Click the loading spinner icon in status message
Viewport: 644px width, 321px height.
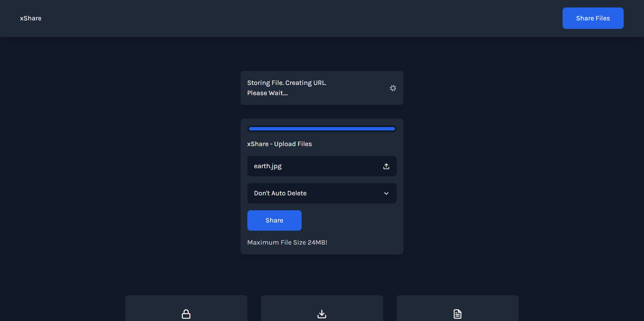[x=393, y=88]
